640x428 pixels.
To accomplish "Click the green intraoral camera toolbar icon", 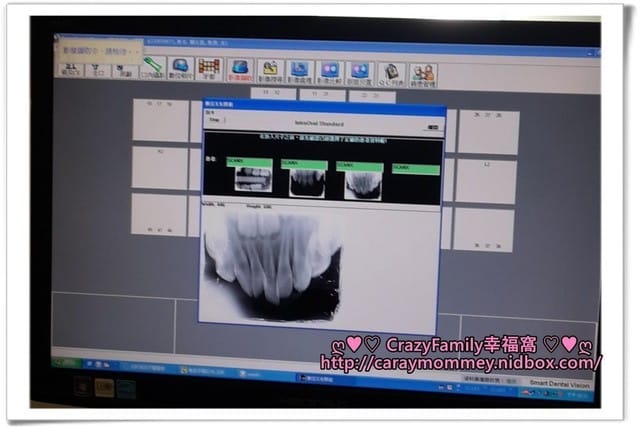I will [153, 68].
